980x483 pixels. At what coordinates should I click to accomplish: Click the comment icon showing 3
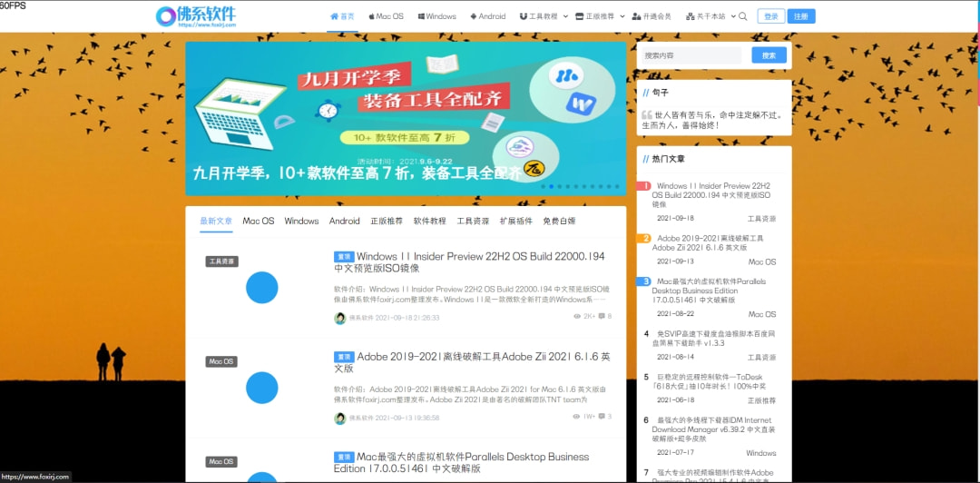click(602, 417)
